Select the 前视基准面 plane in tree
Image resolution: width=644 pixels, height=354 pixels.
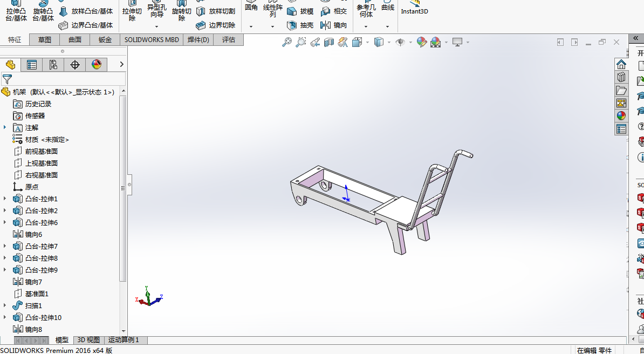35,151
